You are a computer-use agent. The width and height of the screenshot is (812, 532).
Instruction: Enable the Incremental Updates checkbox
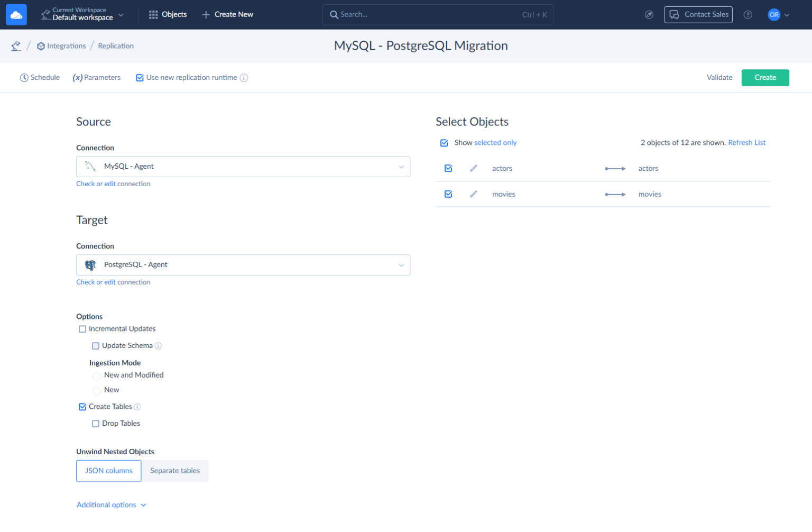(x=82, y=328)
